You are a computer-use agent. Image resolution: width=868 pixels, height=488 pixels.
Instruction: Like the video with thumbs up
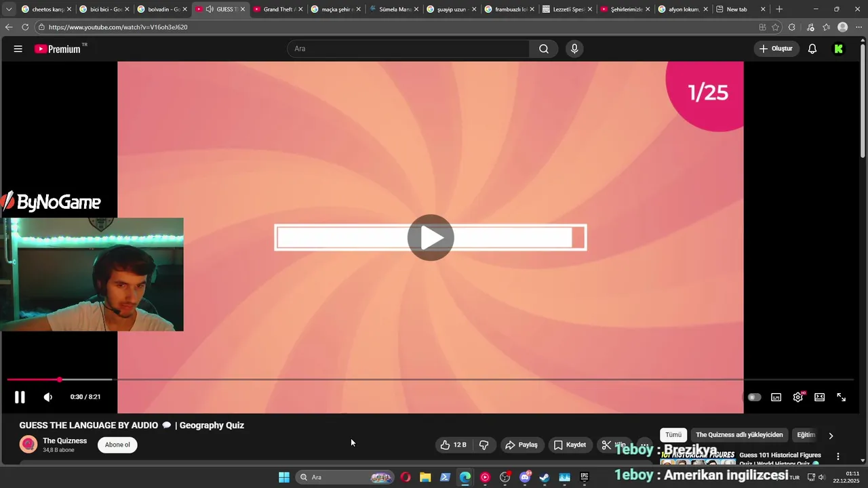(x=454, y=445)
